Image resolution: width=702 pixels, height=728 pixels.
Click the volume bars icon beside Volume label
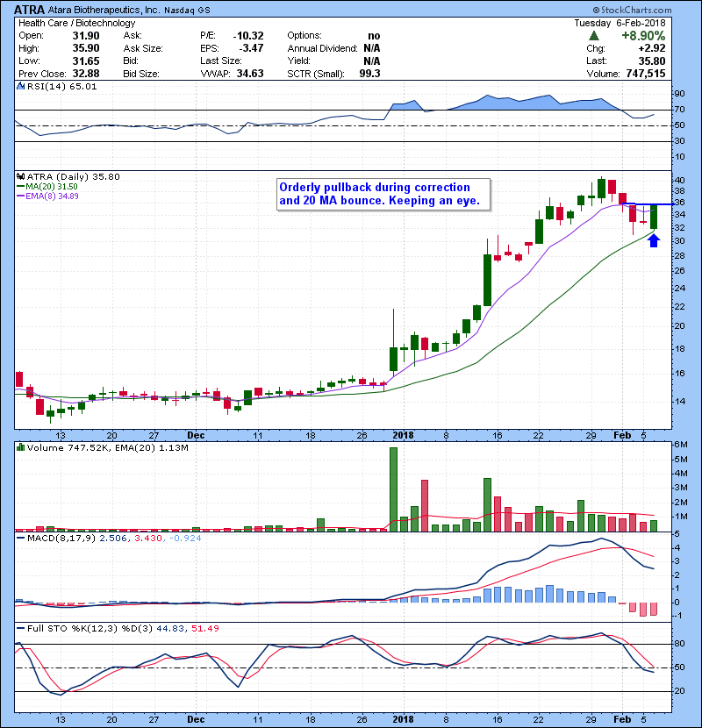tap(20, 447)
